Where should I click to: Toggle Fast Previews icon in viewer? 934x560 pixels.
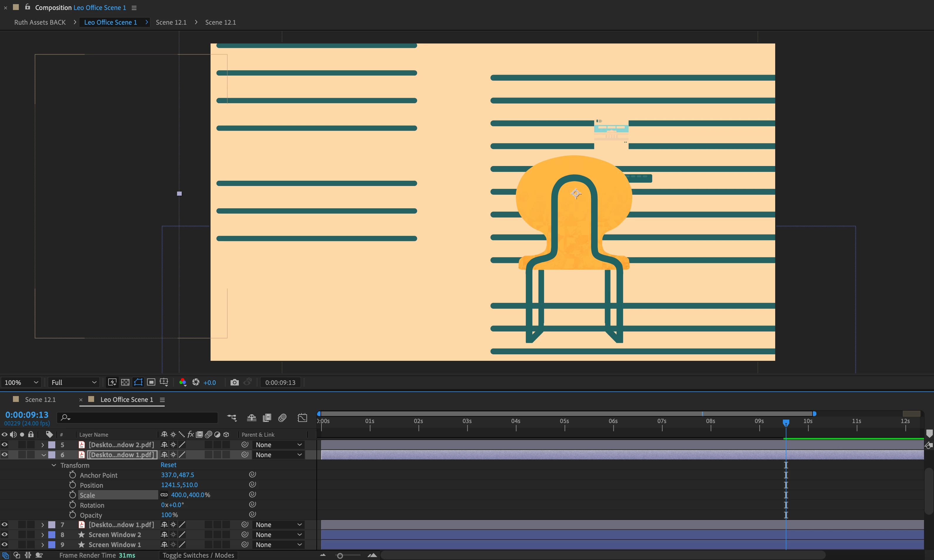[x=112, y=382]
